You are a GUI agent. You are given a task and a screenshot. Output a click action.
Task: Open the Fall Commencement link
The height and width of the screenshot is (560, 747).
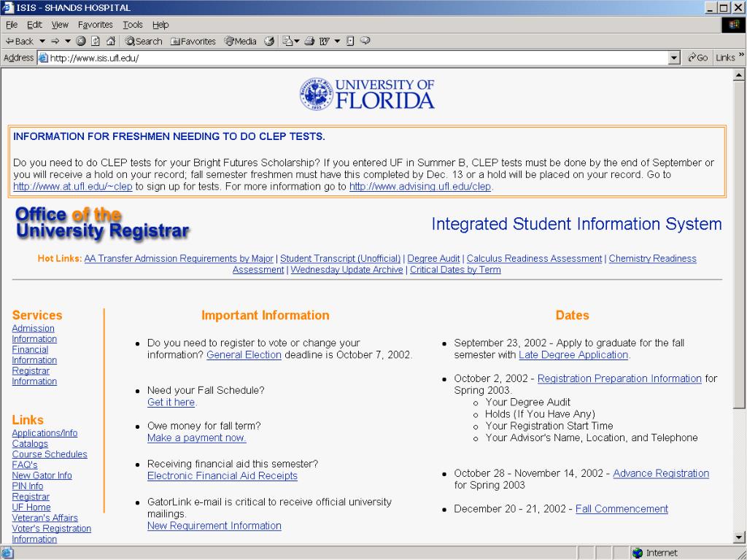(x=622, y=509)
